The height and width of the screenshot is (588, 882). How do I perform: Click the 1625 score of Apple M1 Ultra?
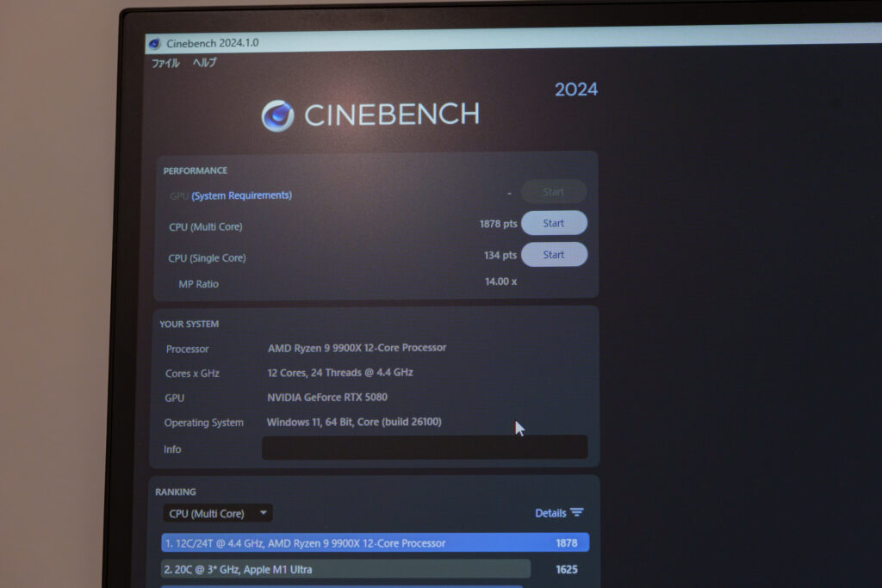567,569
